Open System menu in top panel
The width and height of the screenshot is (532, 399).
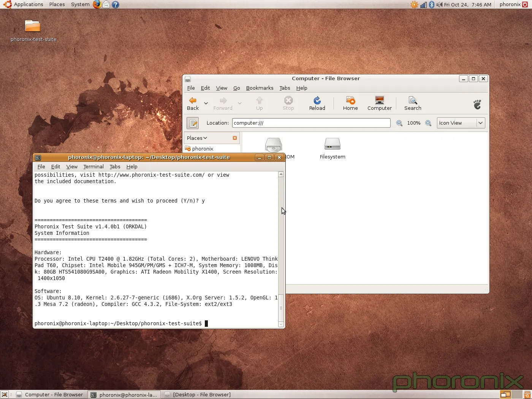[80, 5]
